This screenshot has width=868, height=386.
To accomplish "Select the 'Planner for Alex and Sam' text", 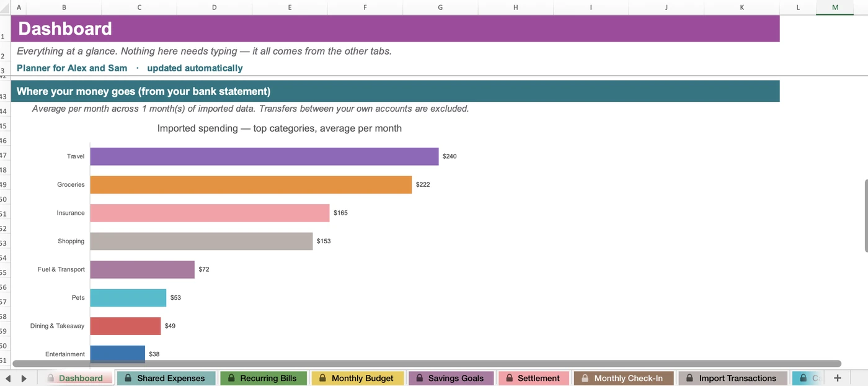I will click(72, 68).
